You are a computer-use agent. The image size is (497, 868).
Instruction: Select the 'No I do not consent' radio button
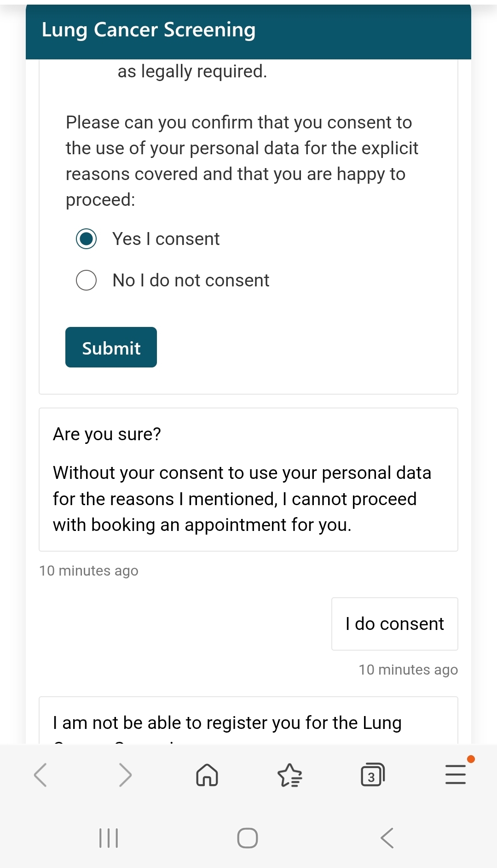(87, 280)
